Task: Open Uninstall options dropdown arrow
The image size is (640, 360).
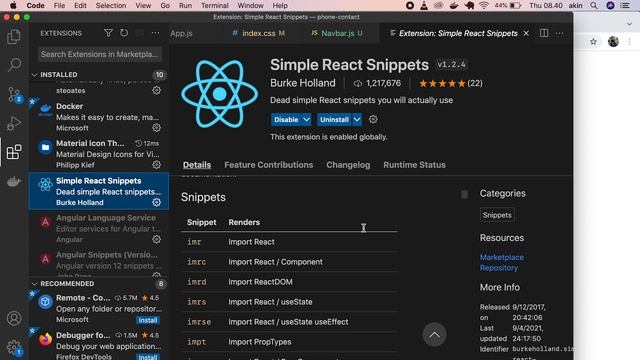Action: [x=357, y=120]
